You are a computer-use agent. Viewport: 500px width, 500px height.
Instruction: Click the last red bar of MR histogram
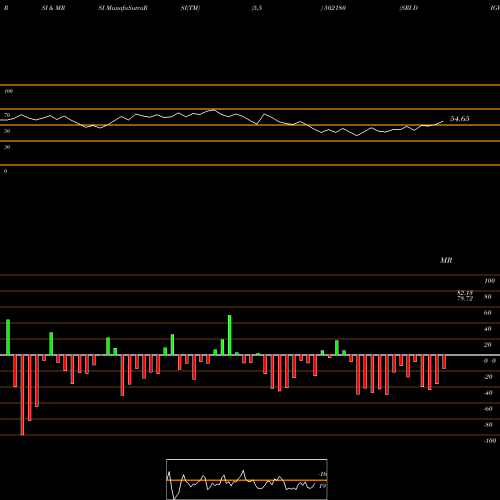click(x=444, y=362)
